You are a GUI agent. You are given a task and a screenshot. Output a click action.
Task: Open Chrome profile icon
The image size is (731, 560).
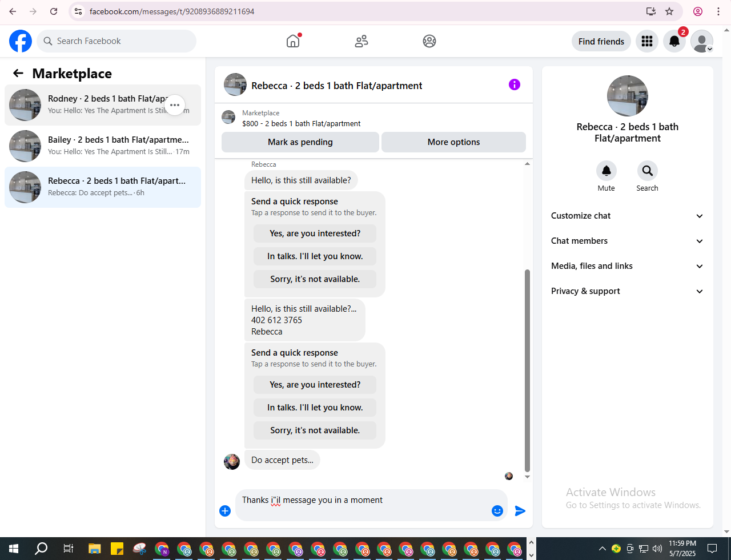698,11
